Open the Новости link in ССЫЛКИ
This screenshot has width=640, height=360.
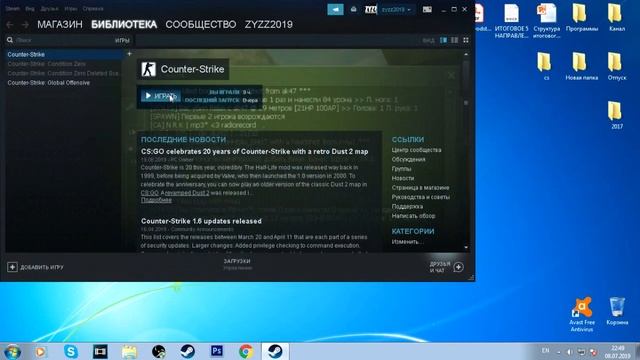[x=402, y=178]
